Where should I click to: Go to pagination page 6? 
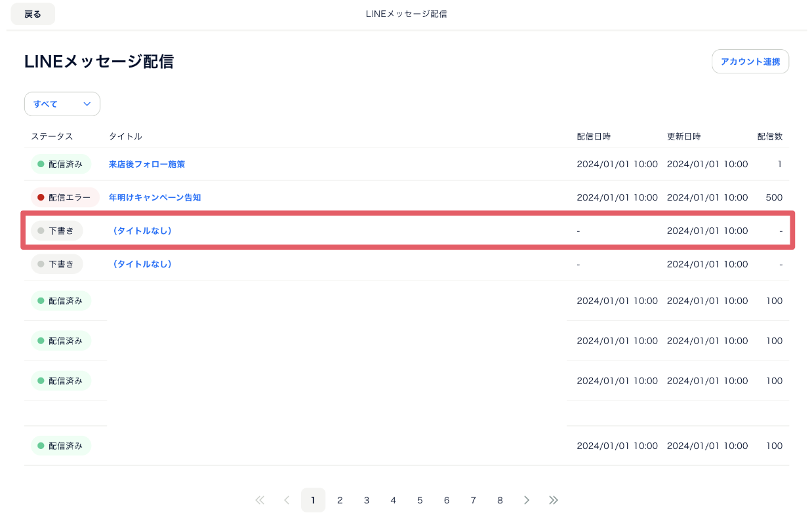point(447,500)
